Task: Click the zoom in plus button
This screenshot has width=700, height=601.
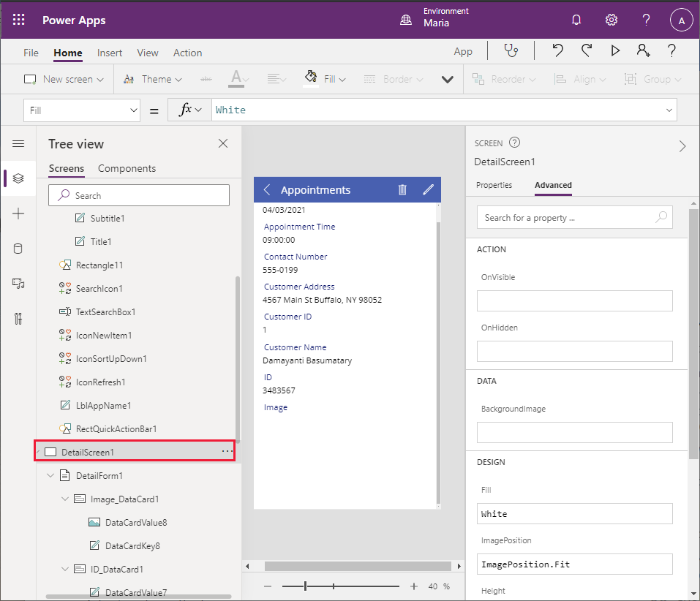Action: (x=414, y=586)
